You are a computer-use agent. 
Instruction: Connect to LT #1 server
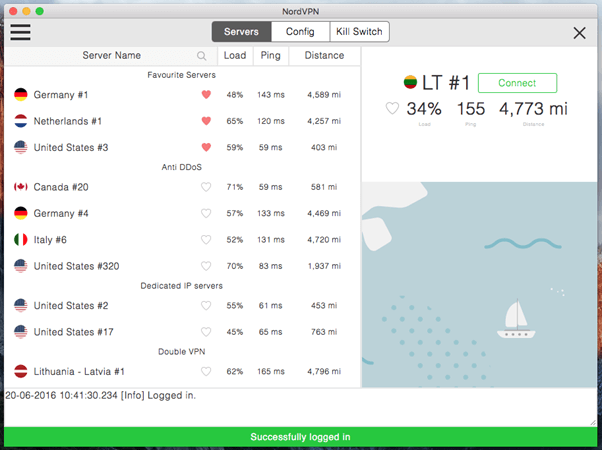pyautogui.click(x=517, y=83)
